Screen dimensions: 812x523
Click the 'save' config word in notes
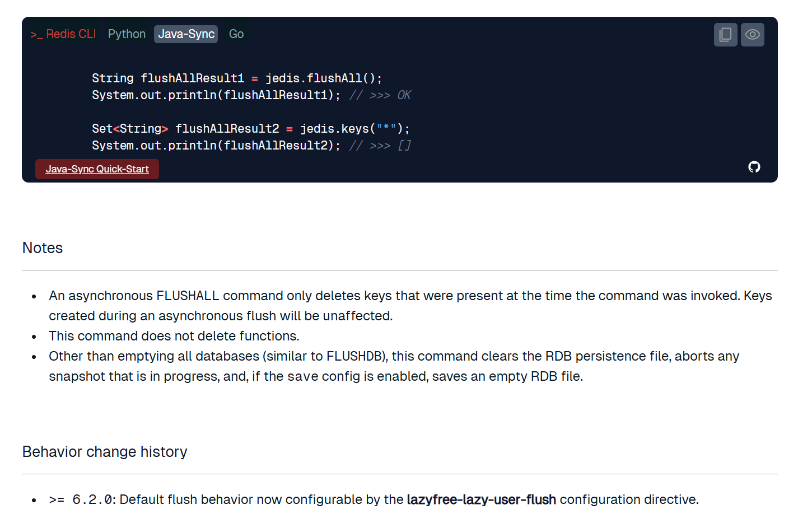tap(303, 376)
